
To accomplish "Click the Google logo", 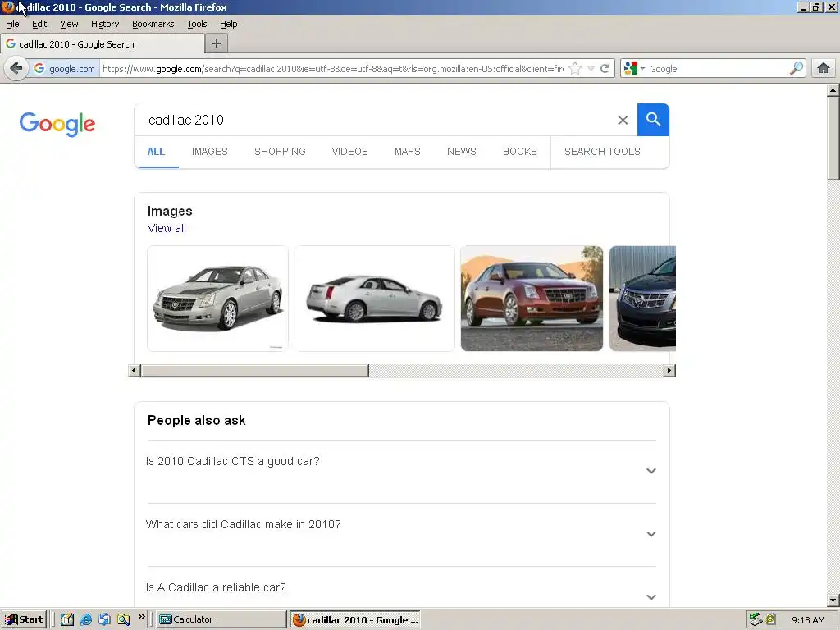I will [57, 125].
